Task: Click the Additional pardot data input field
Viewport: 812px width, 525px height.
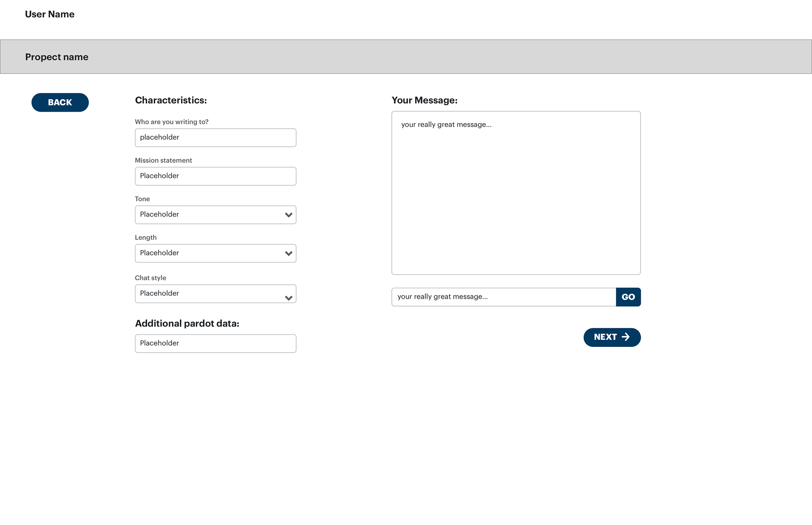Action: coord(216,344)
